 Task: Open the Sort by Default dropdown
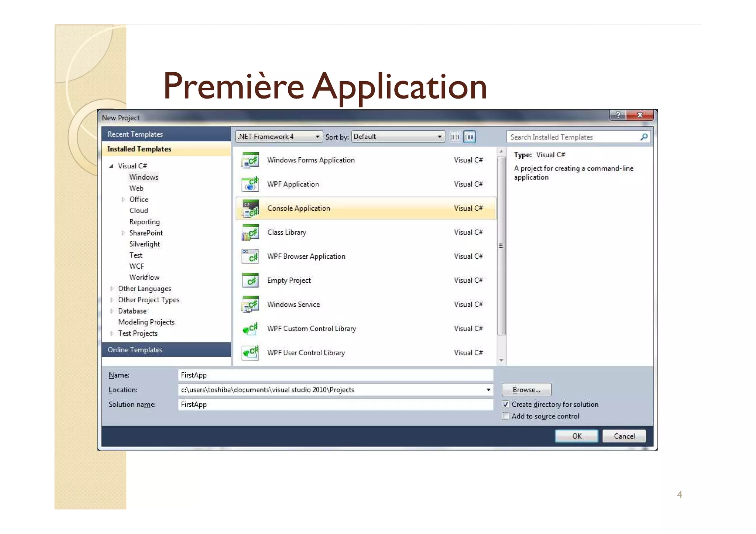pos(398,137)
